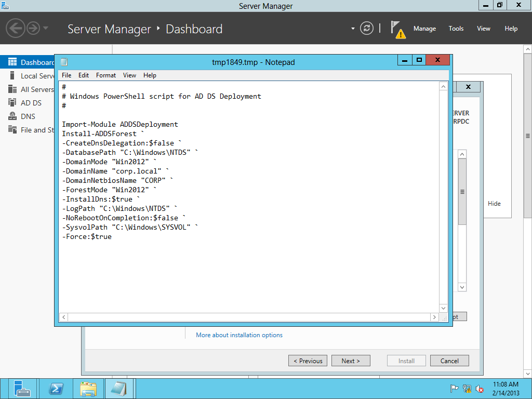Open the Format menu in Notepad

click(x=106, y=75)
